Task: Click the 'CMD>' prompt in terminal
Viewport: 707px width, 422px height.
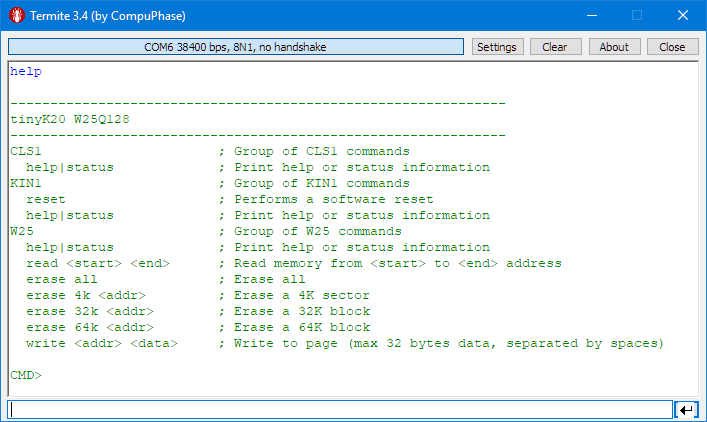Action: pos(26,375)
